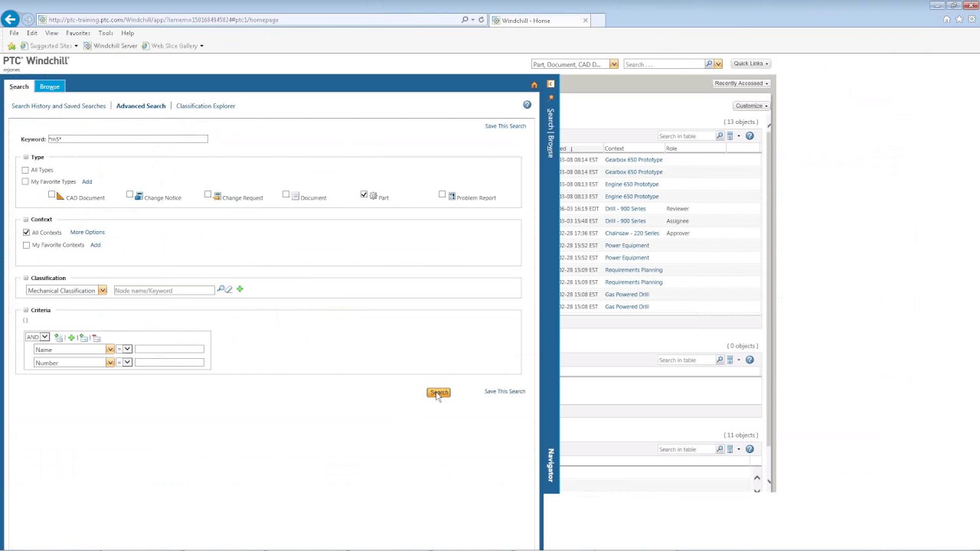The width and height of the screenshot is (980, 551).
Task: Click the home icon on the navigator bar
Action: 534,85
